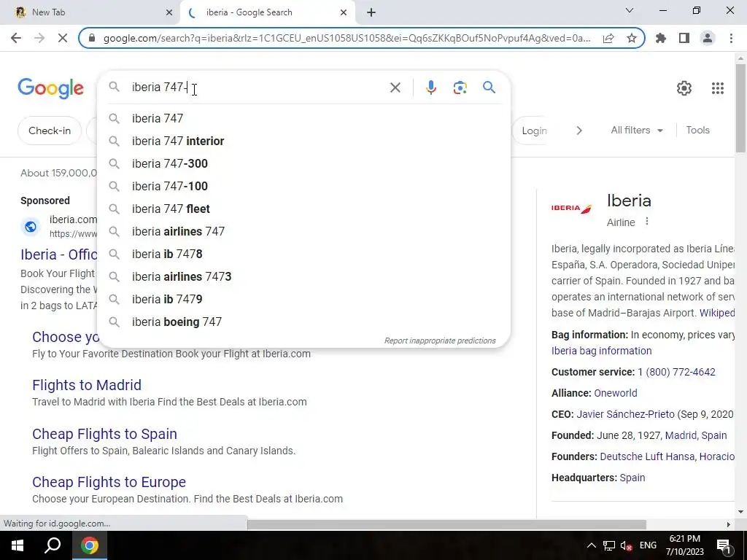Open 'Iberia bag information' link
Image resolution: width=747 pixels, height=560 pixels.
point(601,351)
